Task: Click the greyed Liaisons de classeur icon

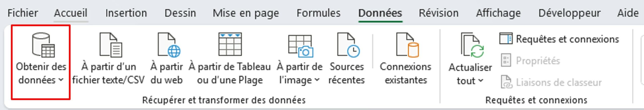Action: click(506, 82)
